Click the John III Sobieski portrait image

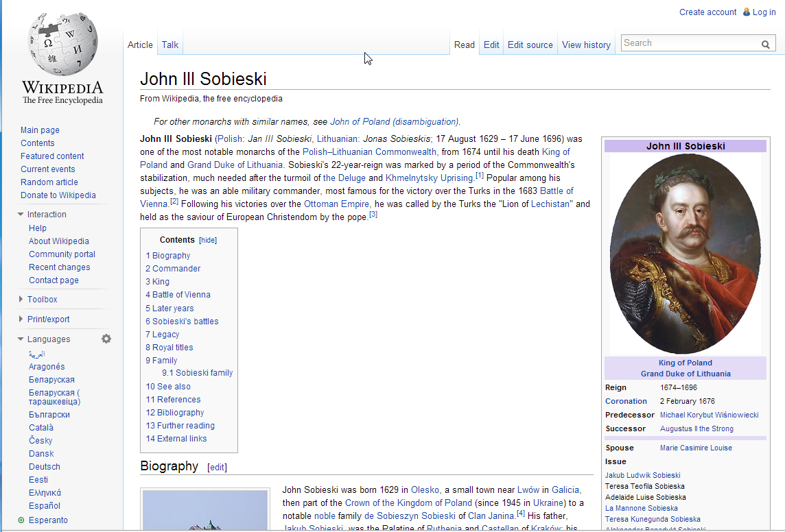(x=686, y=254)
